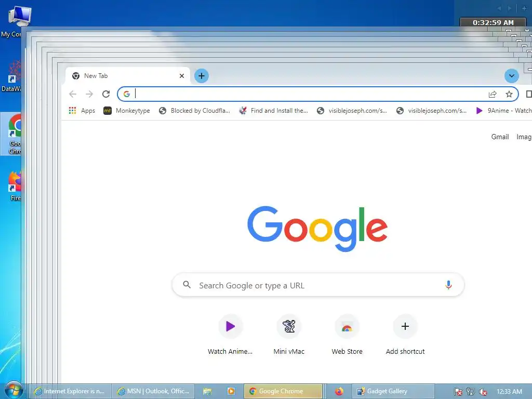Viewport: 532px width, 399px height.
Task: Open the first visiblejoseph.com bookmark
Action: click(x=352, y=111)
